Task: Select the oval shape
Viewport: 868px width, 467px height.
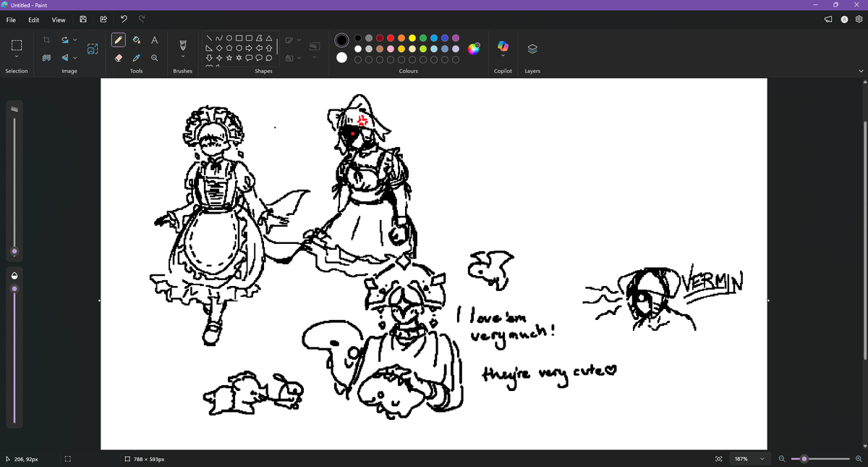Action: click(229, 38)
